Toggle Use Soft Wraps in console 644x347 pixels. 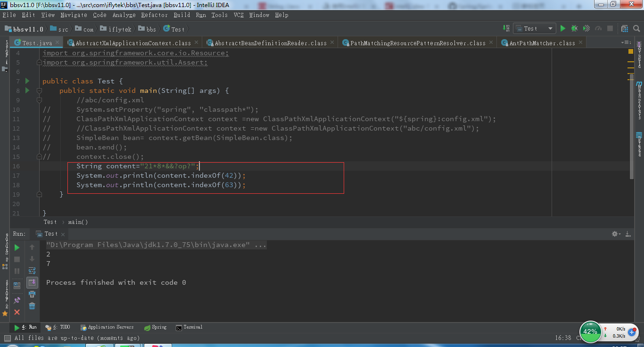click(32, 271)
